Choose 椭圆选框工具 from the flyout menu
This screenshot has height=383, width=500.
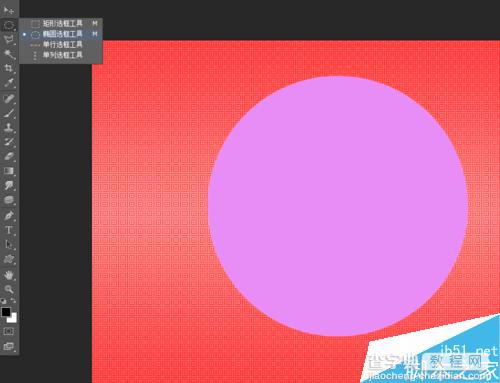tap(61, 34)
